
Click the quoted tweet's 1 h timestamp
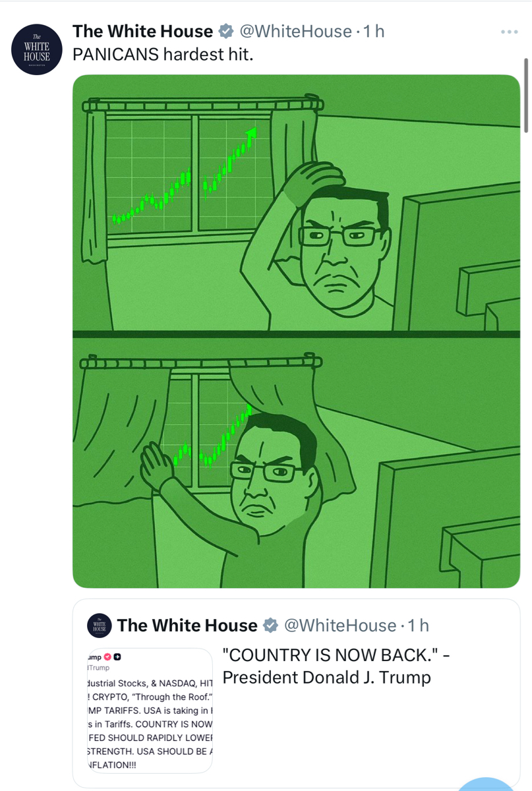point(418,625)
